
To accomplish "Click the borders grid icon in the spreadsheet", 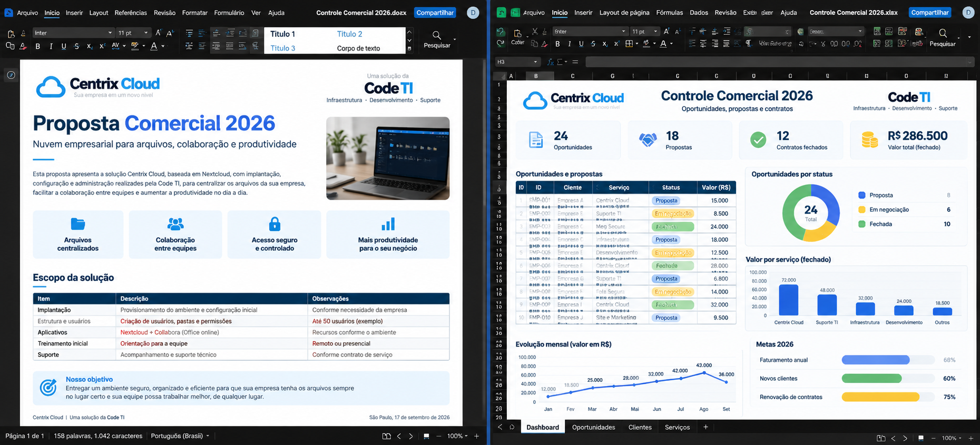I will 629,44.
